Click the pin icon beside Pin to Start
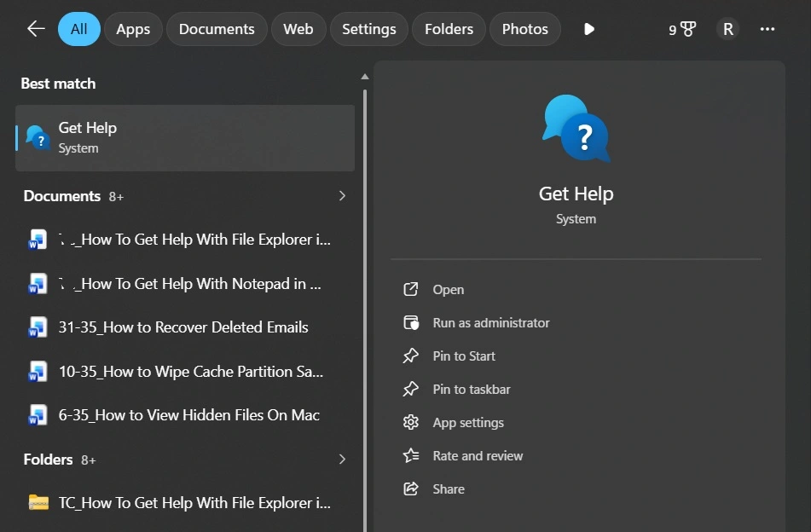This screenshot has height=532, width=811. click(x=411, y=356)
